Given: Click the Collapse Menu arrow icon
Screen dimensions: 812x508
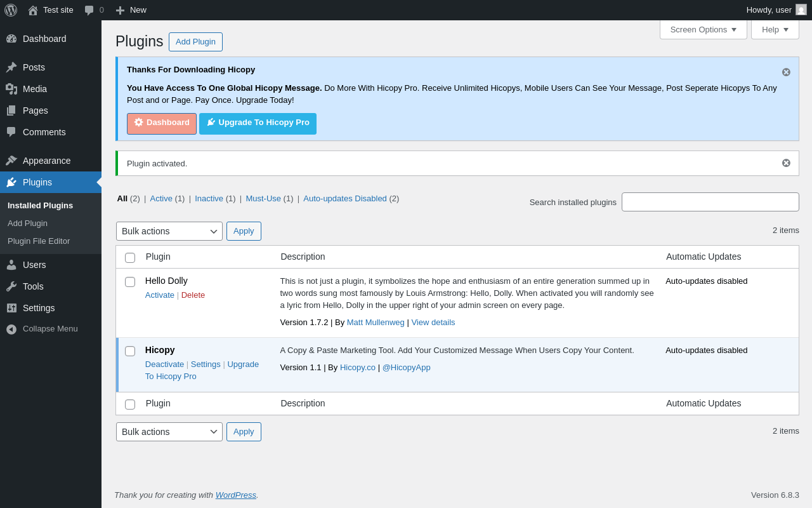Looking at the screenshot, I should [11, 329].
